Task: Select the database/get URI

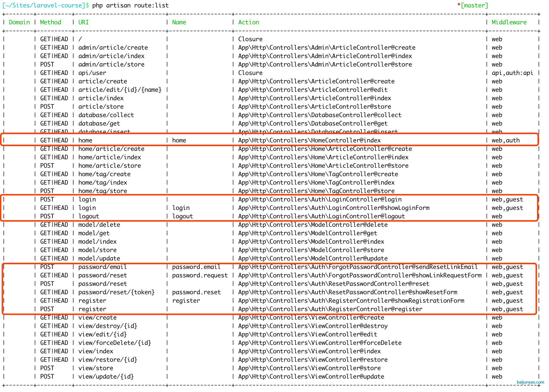Action: point(99,124)
